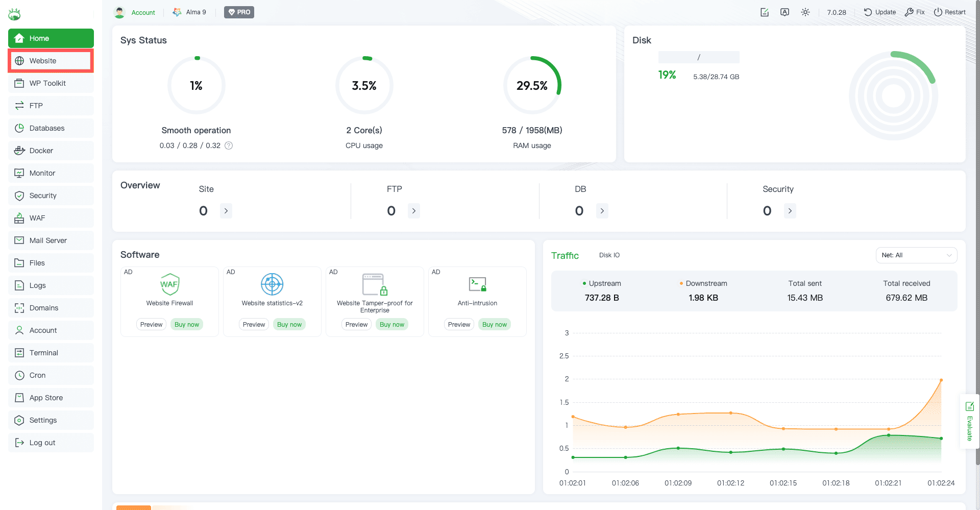Click the load average help icon

(229, 145)
